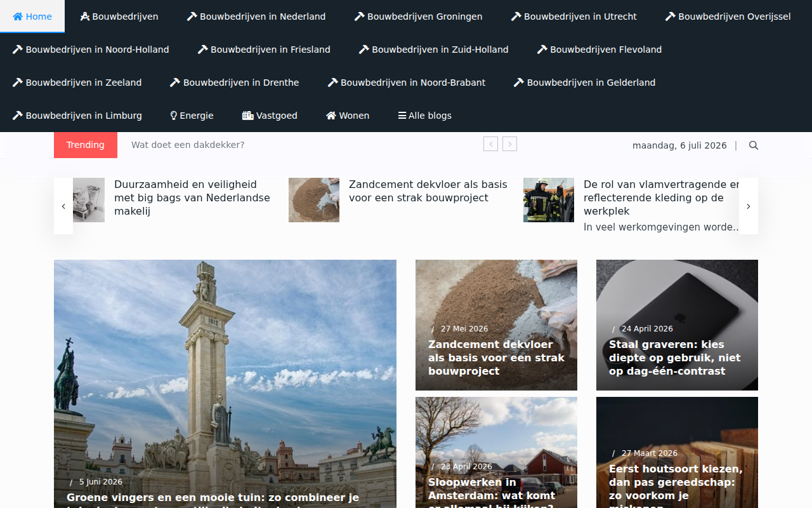Image resolution: width=812 pixels, height=508 pixels.
Task: Click the search magnifier icon
Action: pyautogui.click(x=754, y=145)
